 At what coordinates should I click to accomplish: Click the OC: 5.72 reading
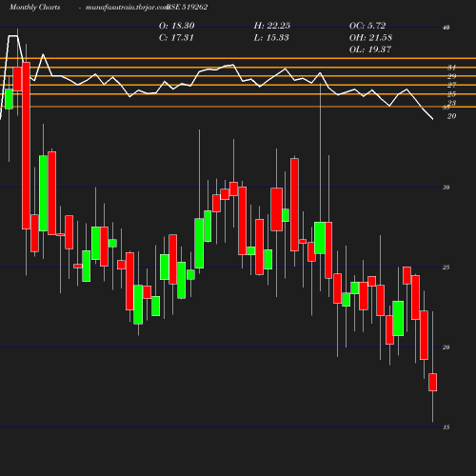click(x=367, y=26)
